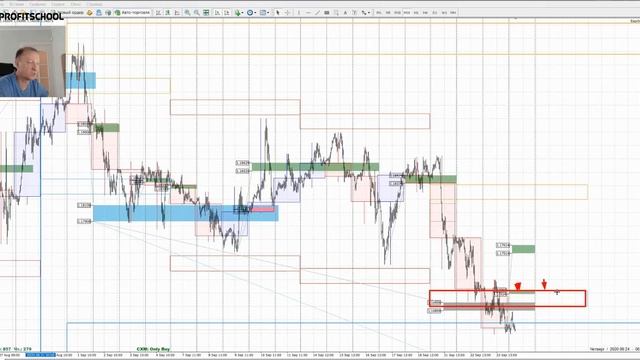The height and width of the screenshot is (360, 640).
Task: Click the yellow MetaEditor icon
Action: click(90, 13)
